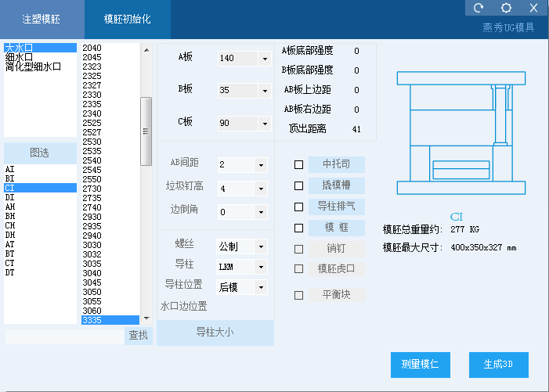The width and height of the screenshot is (549, 392).
Task: Select CT mold base type
Action: pyautogui.click(x=40, y=264)
